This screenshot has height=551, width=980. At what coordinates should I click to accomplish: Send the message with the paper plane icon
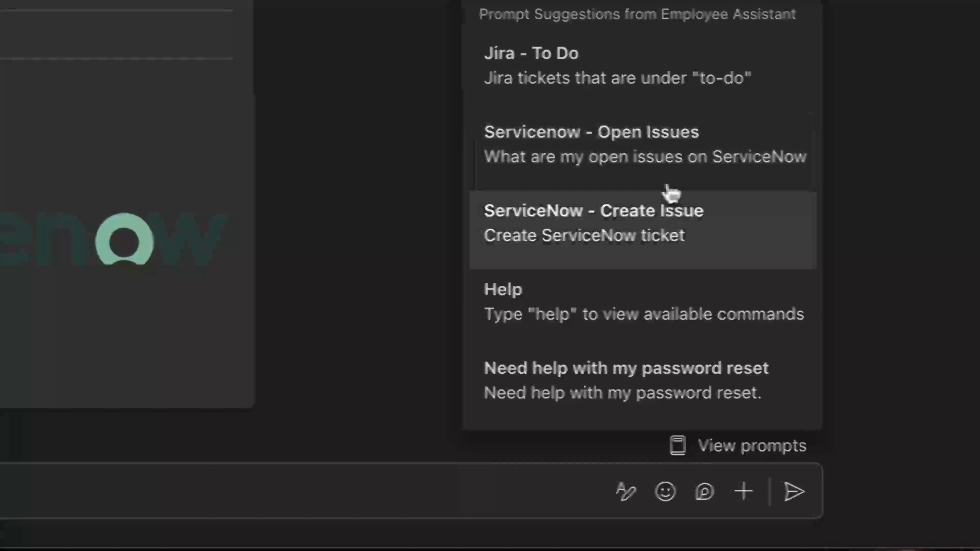795,491
